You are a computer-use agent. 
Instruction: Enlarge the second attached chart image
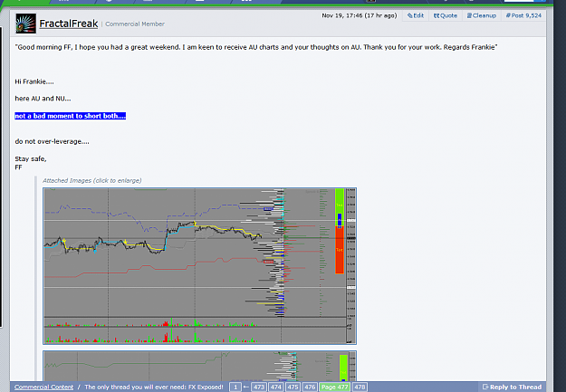click(x=199, y=366)
